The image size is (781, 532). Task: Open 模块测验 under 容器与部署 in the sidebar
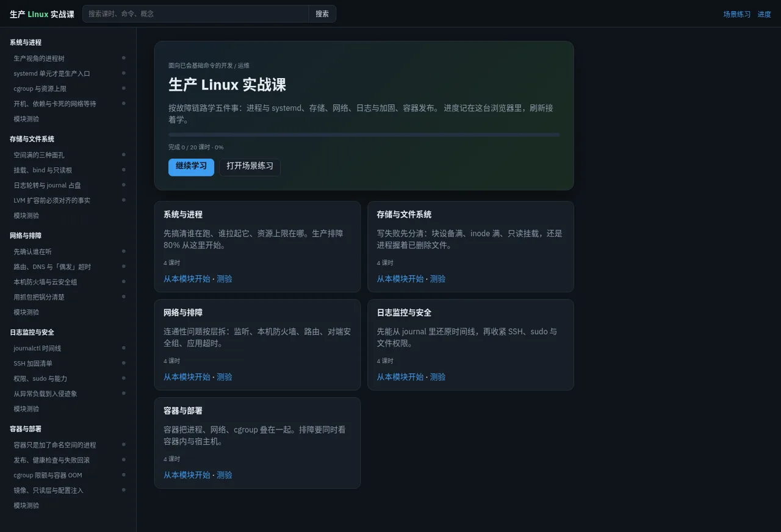coord(70,505)
